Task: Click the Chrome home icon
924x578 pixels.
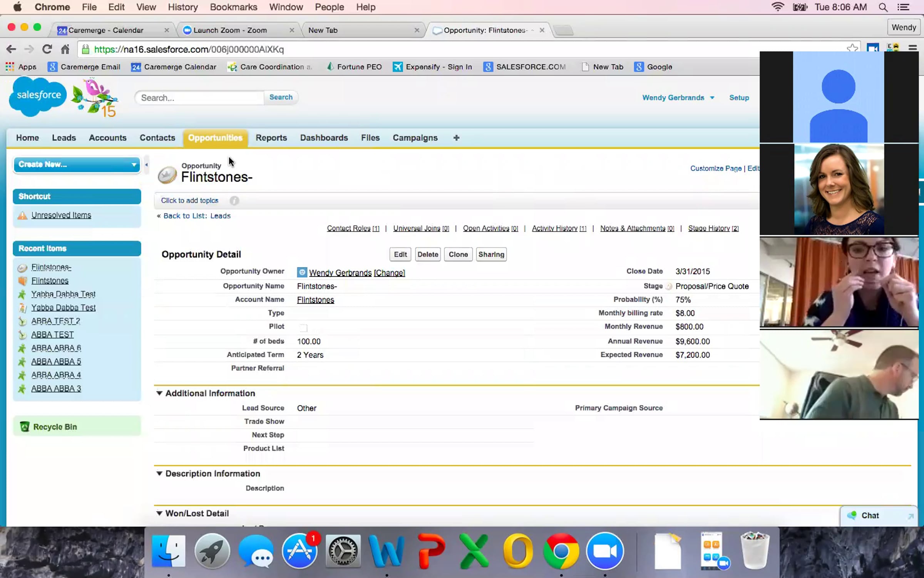Action: tap(65, 49)
